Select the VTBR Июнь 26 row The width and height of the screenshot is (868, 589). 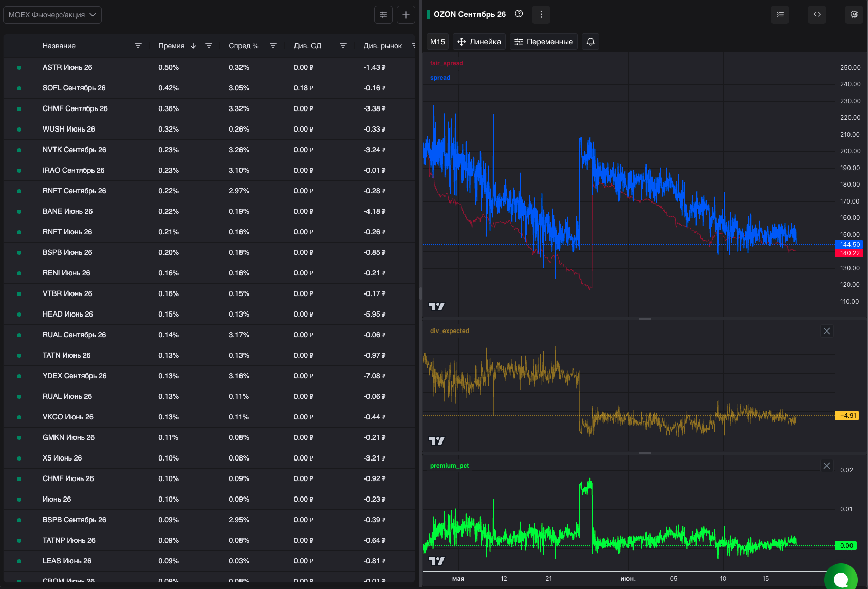[x=209, y=293]
